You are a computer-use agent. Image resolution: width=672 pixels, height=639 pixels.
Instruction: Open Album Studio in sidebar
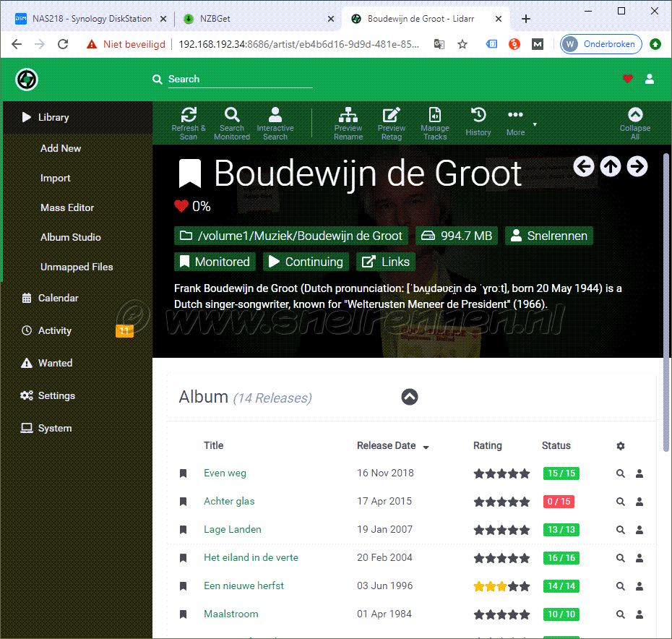71,237
